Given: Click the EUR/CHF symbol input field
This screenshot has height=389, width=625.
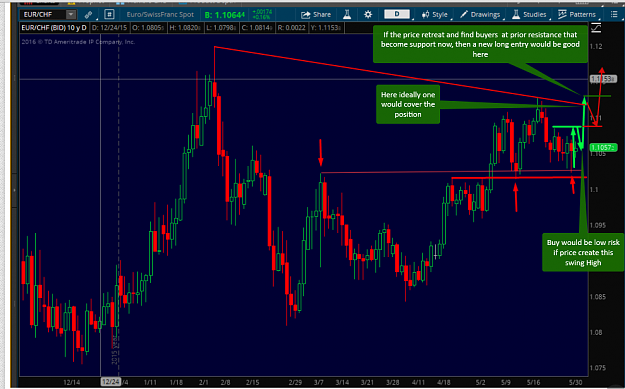Looking at the screenshot, I should (43, 15).
